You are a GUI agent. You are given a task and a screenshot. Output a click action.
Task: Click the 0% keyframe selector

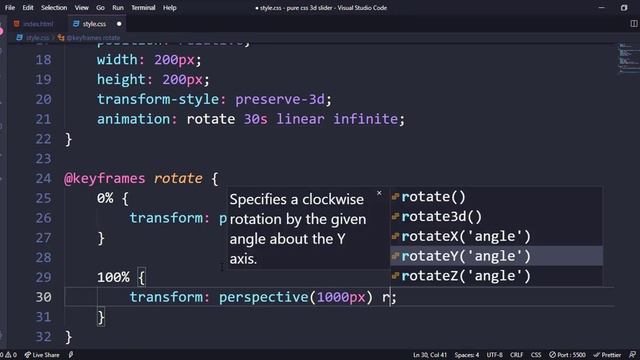coord(105,199)
